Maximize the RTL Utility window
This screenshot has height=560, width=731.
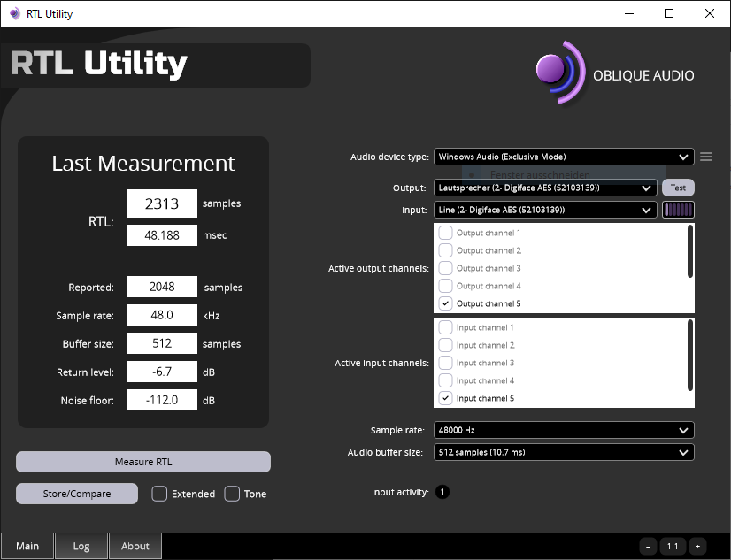(x=668, y=13)
